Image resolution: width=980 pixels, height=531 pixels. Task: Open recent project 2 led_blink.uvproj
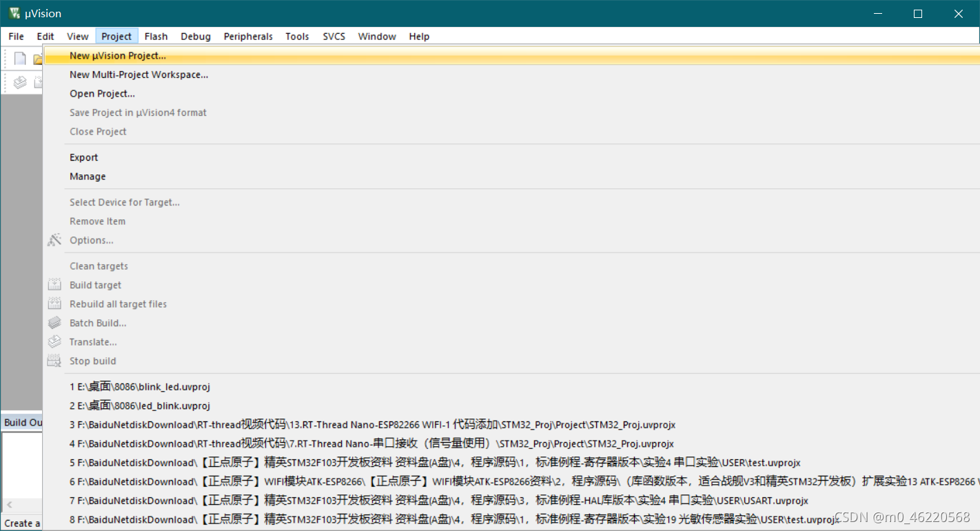point(511,405)
